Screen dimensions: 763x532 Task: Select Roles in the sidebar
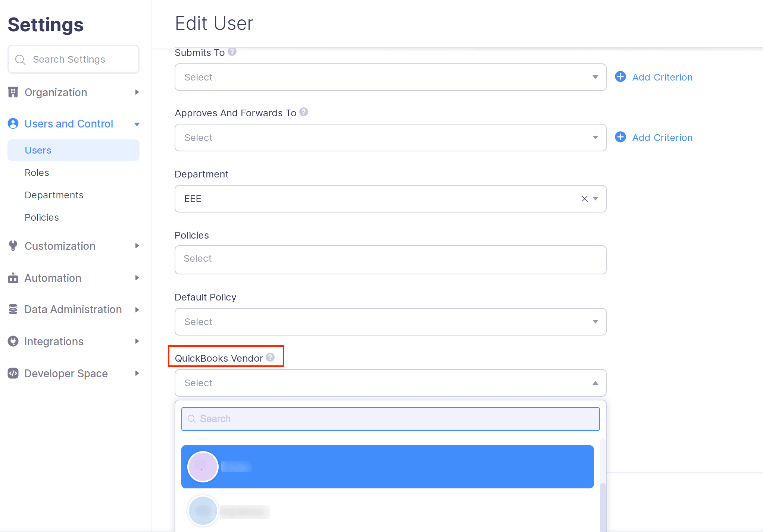(37, 172)
